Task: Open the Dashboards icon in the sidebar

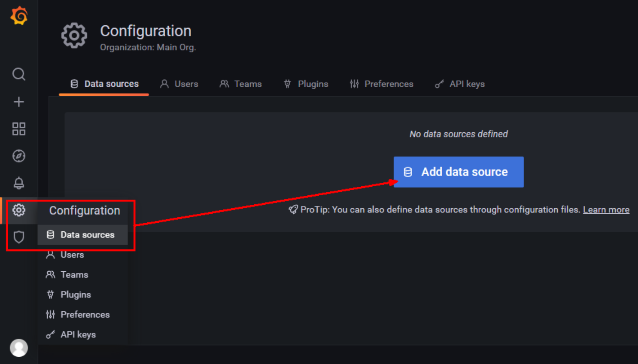Action: (18, 129)
